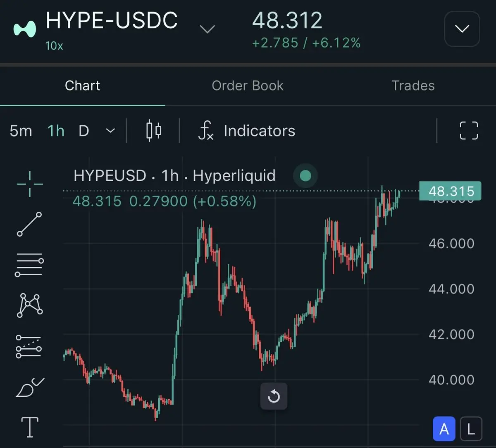Toggle log scale with the L button
The height and width of the screenshot is (448, 496).
coord(471,429)
